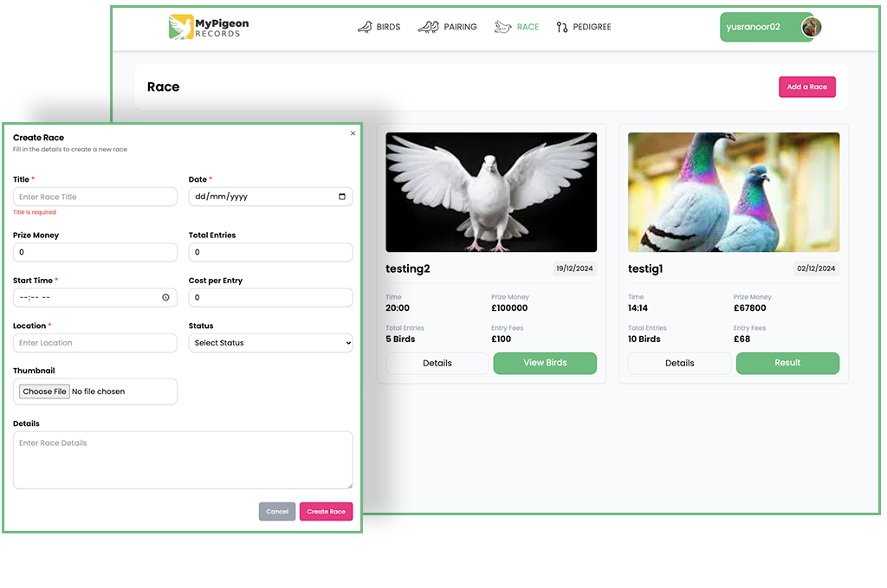Screen dimensions: 887x588
Task: Click the 14:14 time value
Action: (638, 308)
